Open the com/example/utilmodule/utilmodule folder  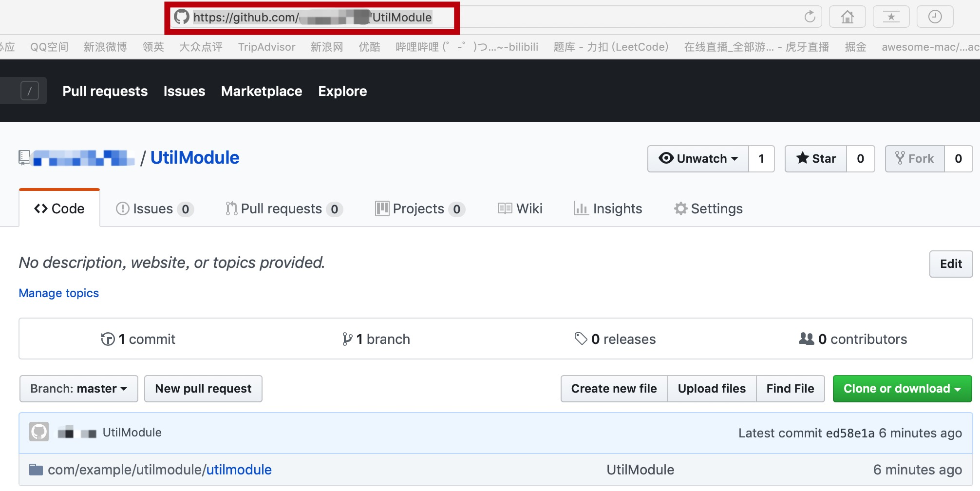tap(160, 470)
